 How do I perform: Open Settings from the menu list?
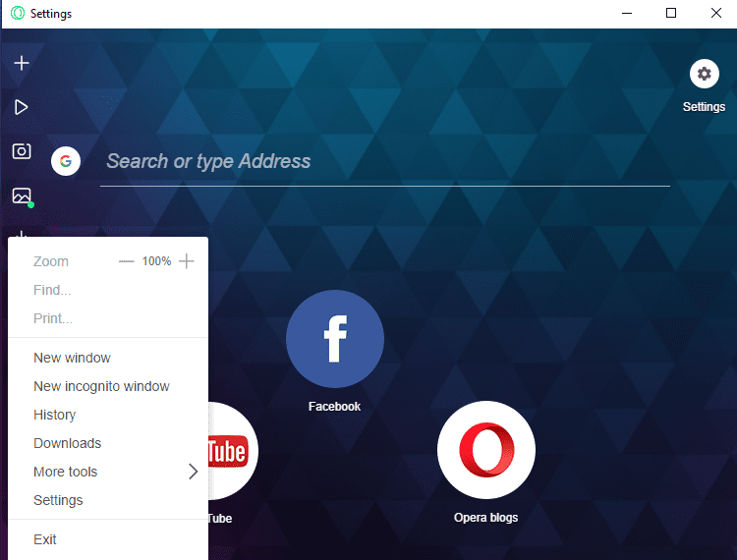pos(58,500)
